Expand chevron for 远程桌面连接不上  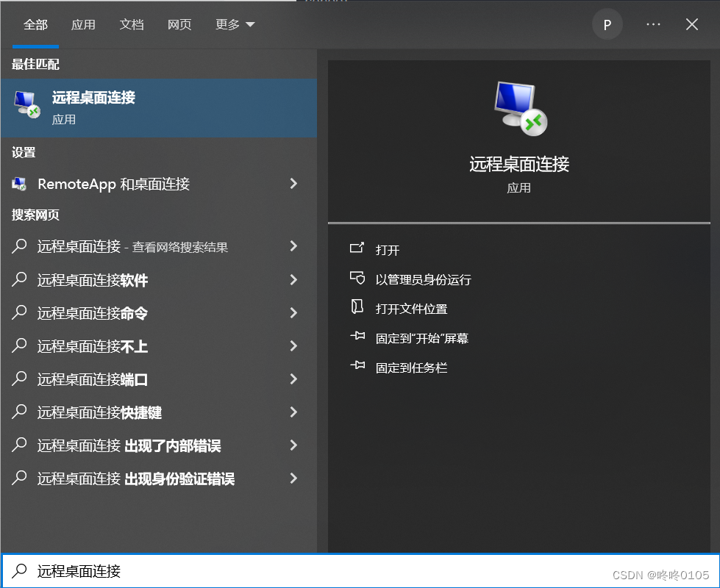pos(294,345)
